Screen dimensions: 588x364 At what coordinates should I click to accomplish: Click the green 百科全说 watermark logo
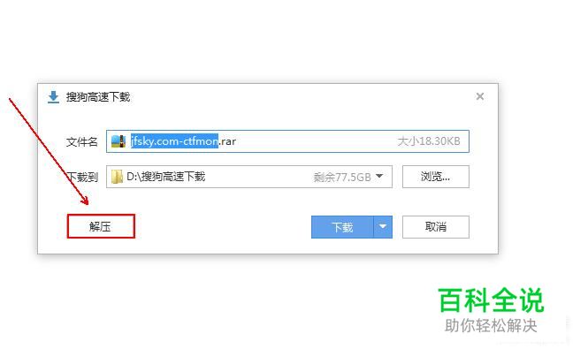tap(491, 300)
